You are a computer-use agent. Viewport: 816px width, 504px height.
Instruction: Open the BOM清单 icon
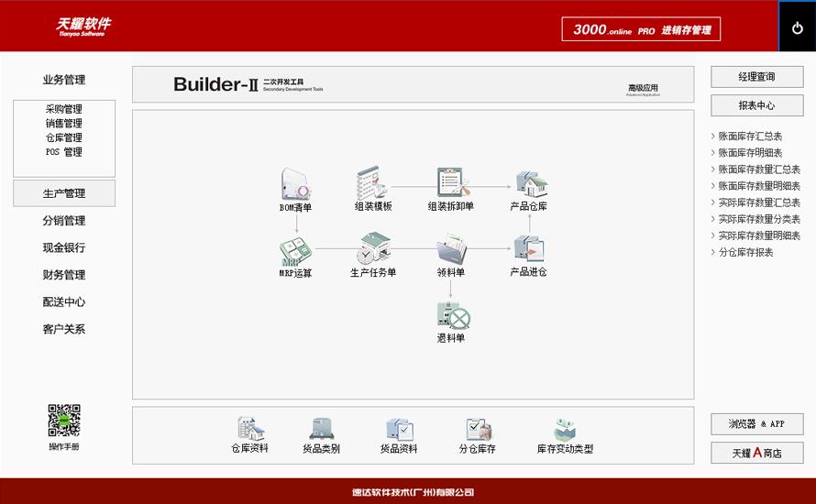[295, 184]
